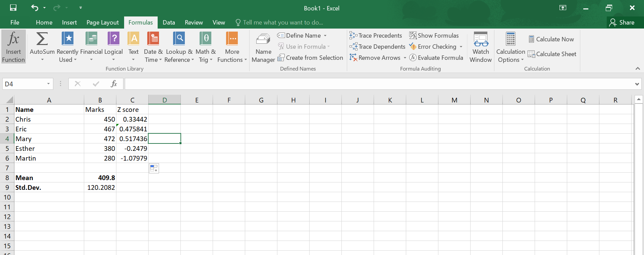Toggle Show Formulas
The height and width of the screenshot is (255, 644).
(434, 35)
